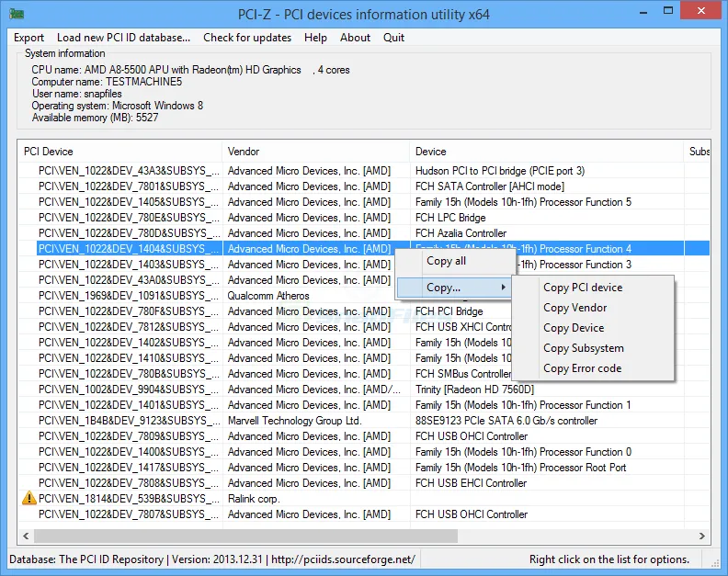Choose Load new PCI ID database
This screenshot has width=728, height=576.
123,38
